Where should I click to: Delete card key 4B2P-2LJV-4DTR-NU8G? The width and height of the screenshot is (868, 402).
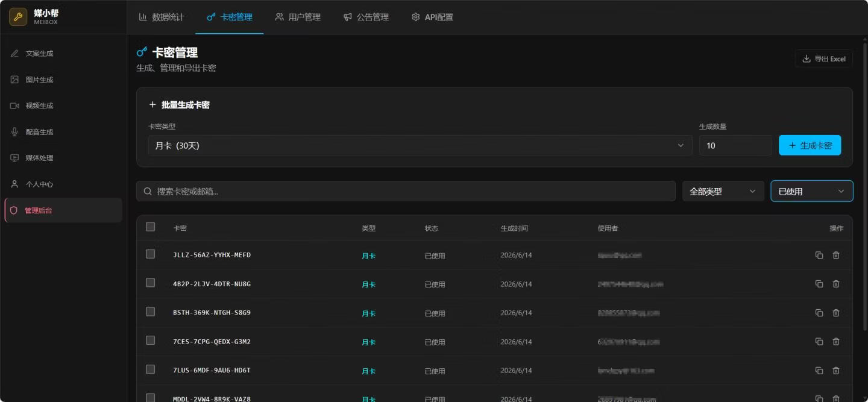(x=836, y=284)
